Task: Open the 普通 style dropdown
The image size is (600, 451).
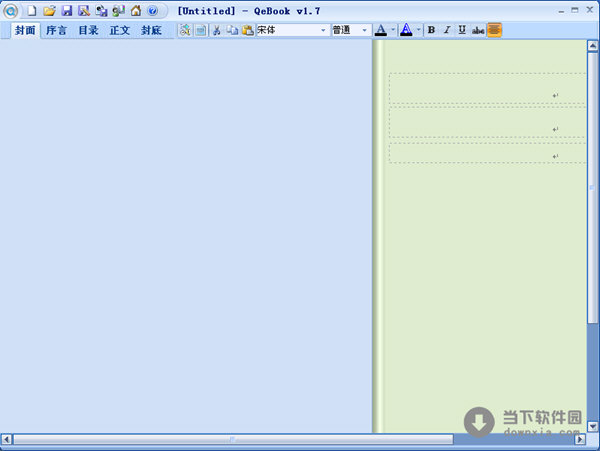Action: (365, 30)
